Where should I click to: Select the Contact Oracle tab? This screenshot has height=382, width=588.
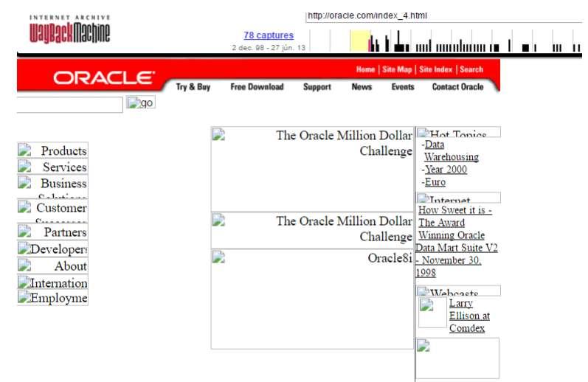(x=457, y=87)
